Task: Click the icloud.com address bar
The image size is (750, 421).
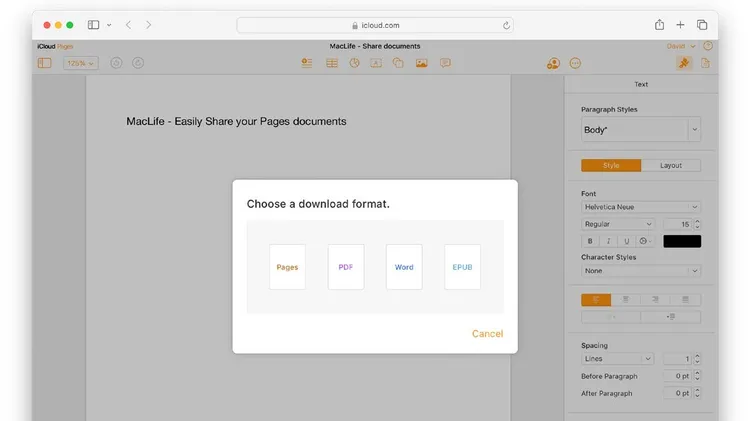Action: coord(375,25)
